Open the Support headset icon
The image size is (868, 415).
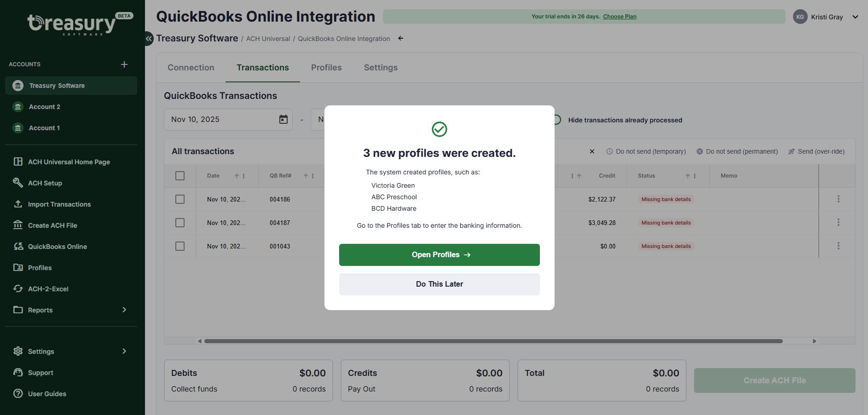pos(18,372)
